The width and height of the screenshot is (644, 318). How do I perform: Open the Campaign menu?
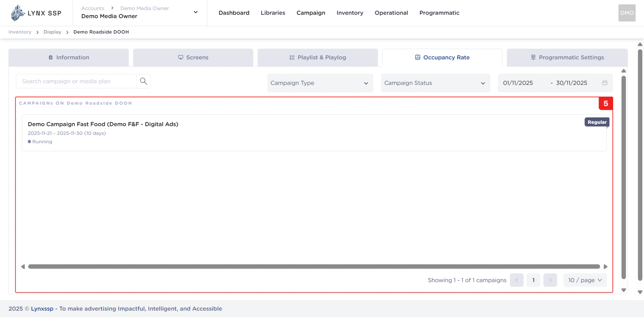[311, 13]
